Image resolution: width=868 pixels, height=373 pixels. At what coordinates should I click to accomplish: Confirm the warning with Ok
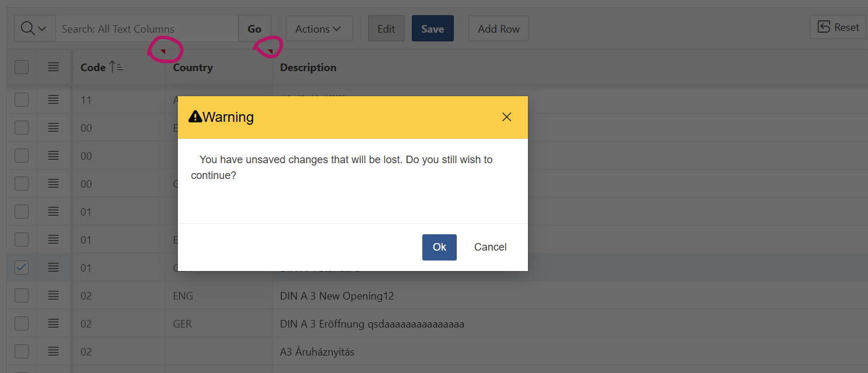coord(439,247)
